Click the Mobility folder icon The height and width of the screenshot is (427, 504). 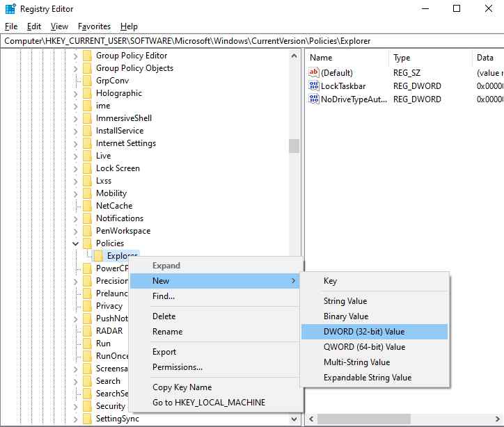click(x=88, y=193)
